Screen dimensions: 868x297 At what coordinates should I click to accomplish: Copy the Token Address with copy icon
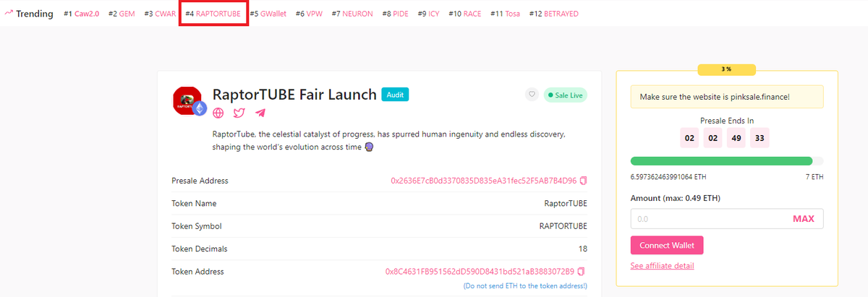(x=581, y=272)
